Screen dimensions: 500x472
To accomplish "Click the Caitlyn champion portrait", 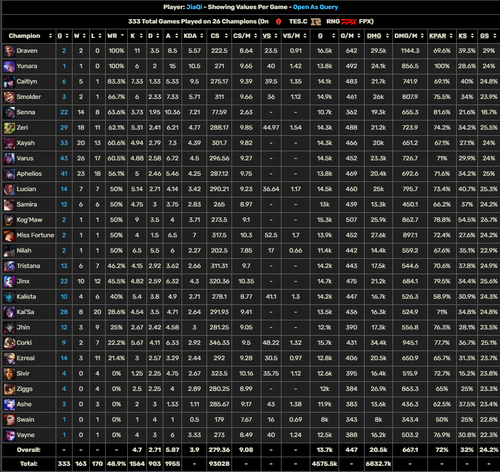I will 9,82.
